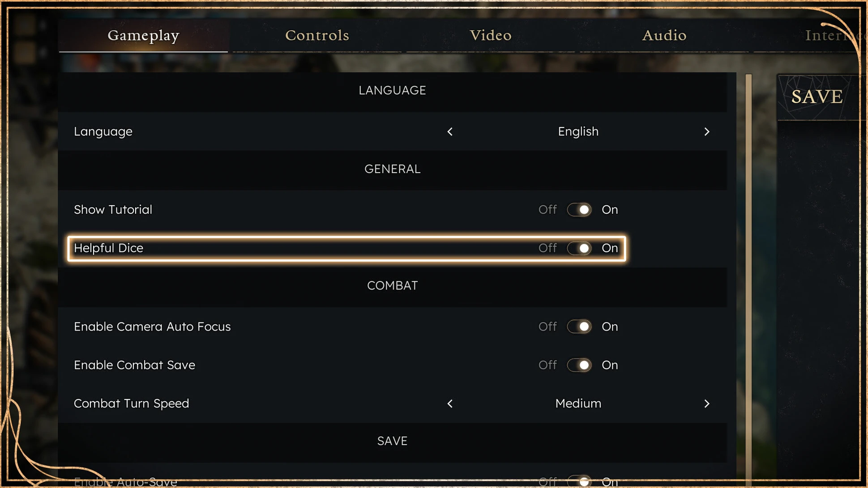Increase Combat Turn Speed with right arrow

pyautogui.click(x=706, y=403)
